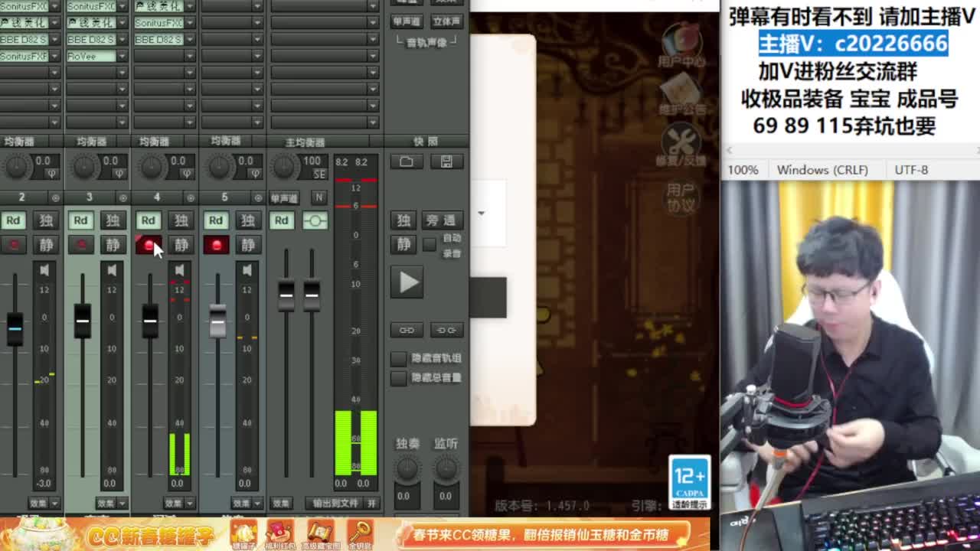
Task: Open snapshot folder icon under 快照
Action: point(407,161)
